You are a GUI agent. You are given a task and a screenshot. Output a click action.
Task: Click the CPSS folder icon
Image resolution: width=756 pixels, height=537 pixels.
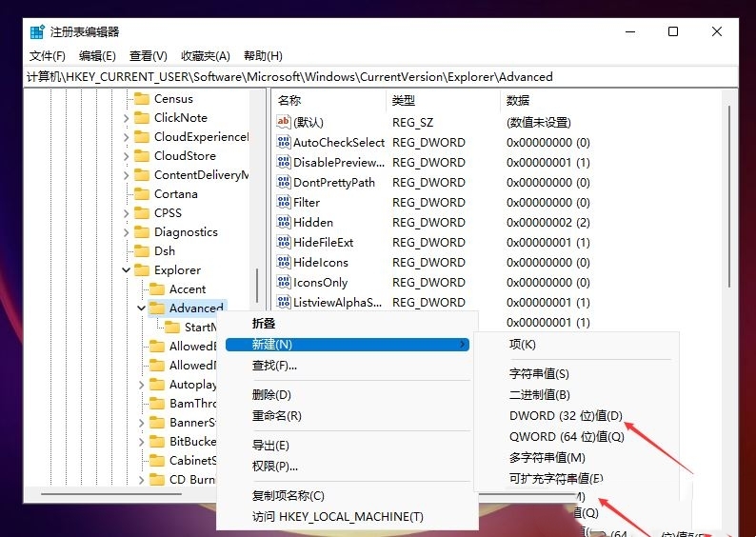point(142,212)
